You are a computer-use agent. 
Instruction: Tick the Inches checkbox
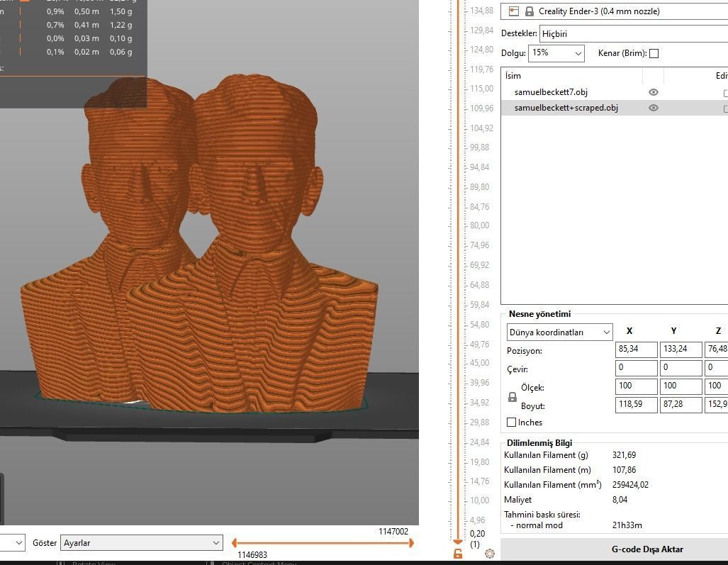click(511, 422)
